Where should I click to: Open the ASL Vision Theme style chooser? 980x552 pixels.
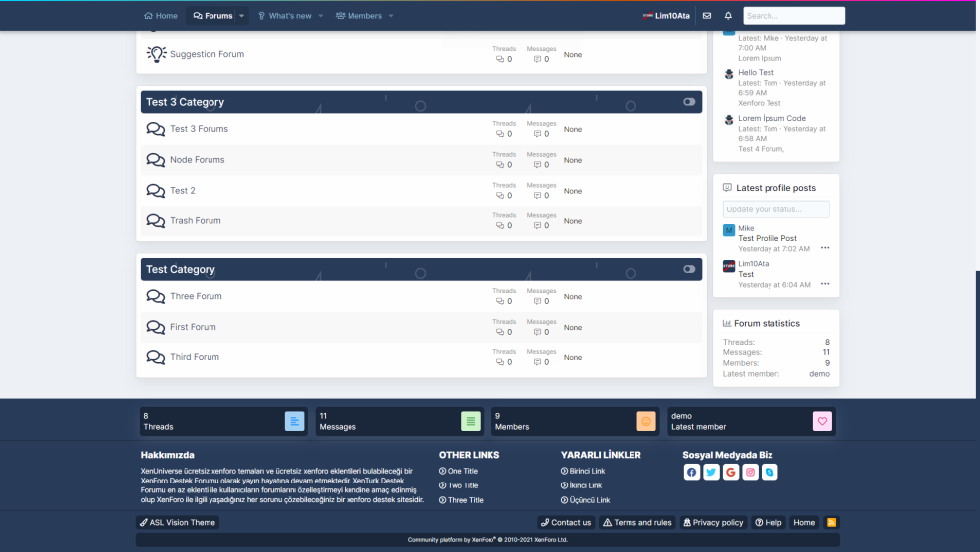177,522
